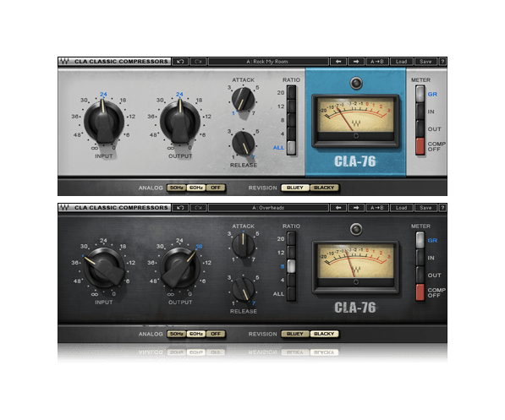The width and height of the screenshot is (505, 420).
Task: Click redo arrow in Rock My Room plugin
Action: (198, 62)
